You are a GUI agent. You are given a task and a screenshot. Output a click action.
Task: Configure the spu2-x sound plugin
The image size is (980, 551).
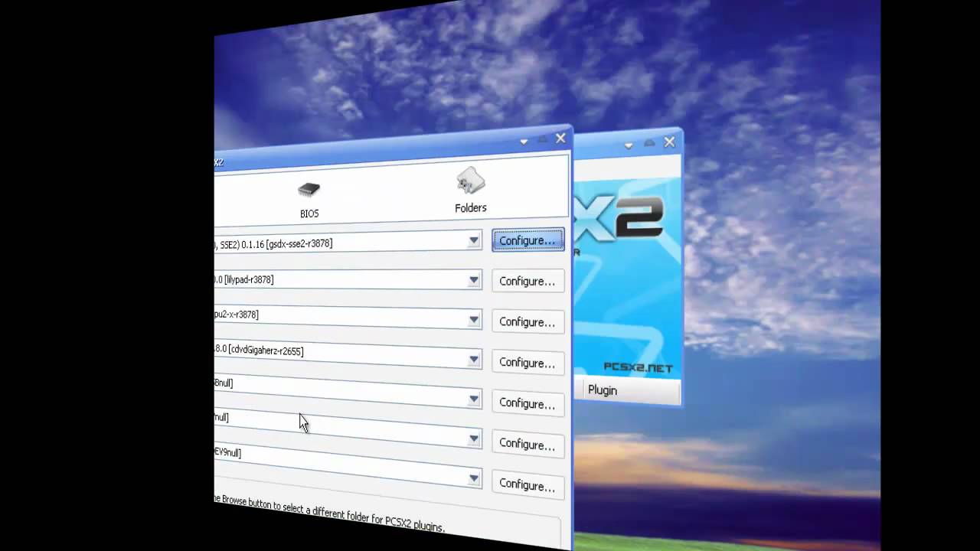(528, 321)
